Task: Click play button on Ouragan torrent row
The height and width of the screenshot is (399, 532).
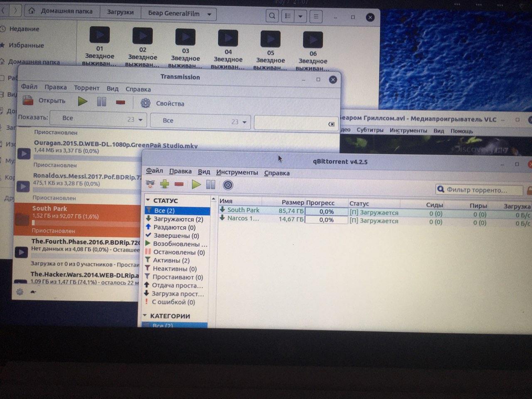Action: coord(24,154)
